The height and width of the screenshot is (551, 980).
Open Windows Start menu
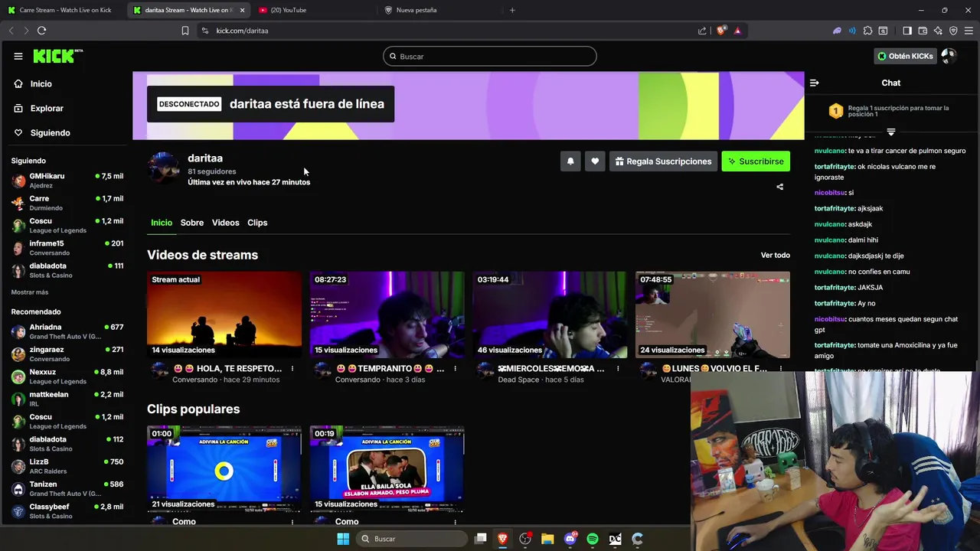click(342, 539)
